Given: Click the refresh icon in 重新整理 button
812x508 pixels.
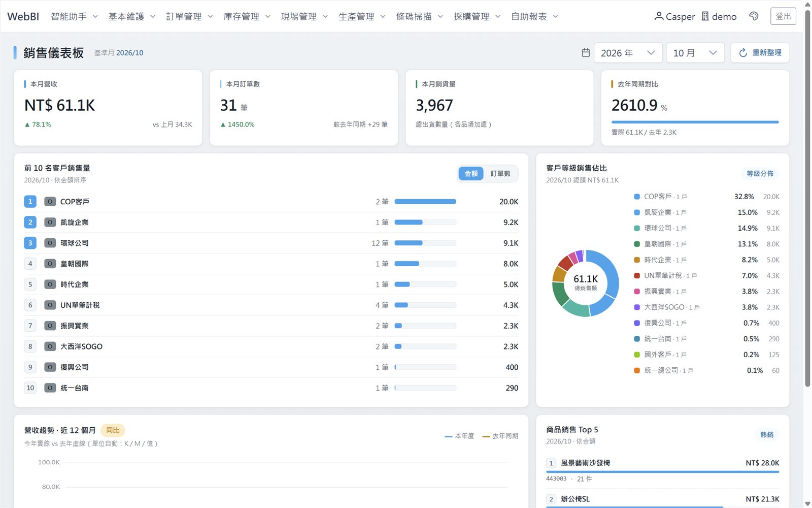Looking at the screenshot, I should (743, 53).
